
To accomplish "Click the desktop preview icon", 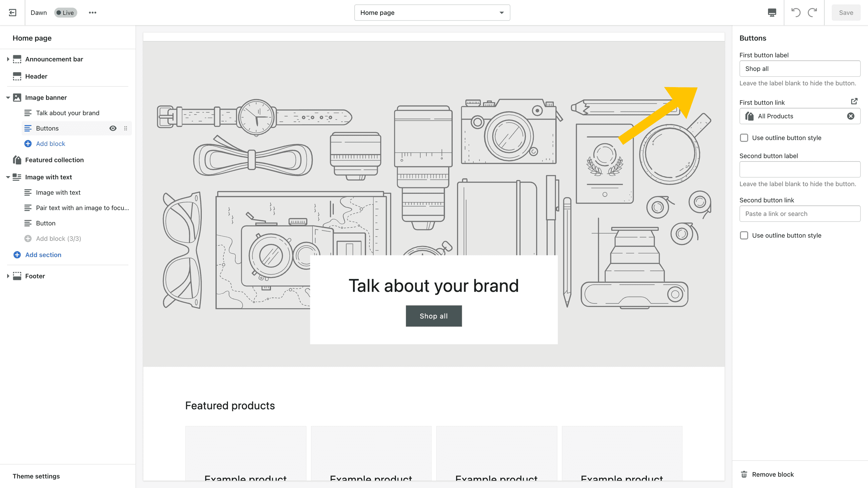I will [x=773, y=13].
